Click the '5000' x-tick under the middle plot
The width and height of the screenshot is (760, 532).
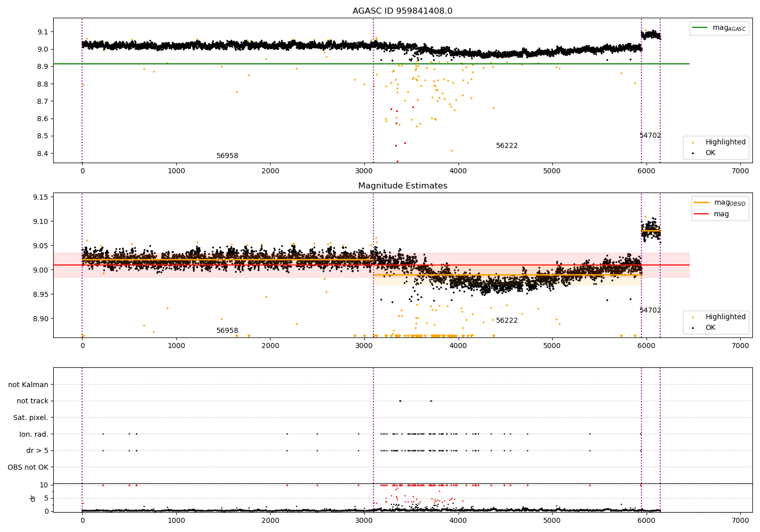pyautogui.click(x=552, y=346)
